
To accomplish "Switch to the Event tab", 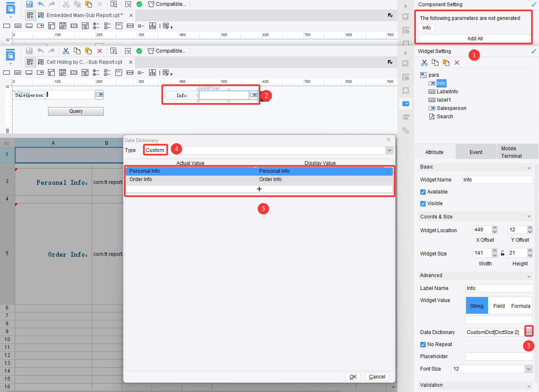I will [476, 152].
